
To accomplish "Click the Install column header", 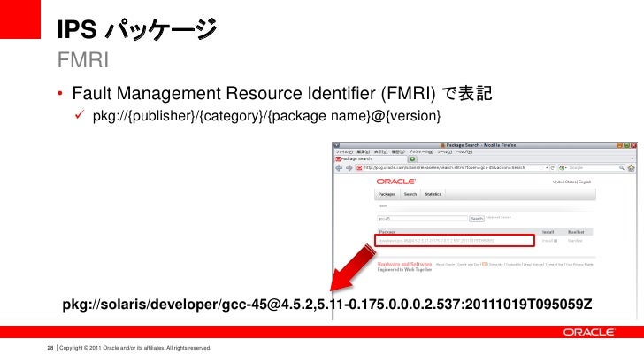I will [x=548, y=232].
